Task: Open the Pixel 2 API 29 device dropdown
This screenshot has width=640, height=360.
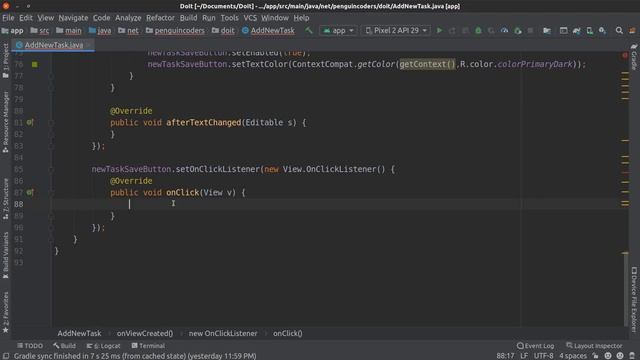Action: click(x=396, y=30)
